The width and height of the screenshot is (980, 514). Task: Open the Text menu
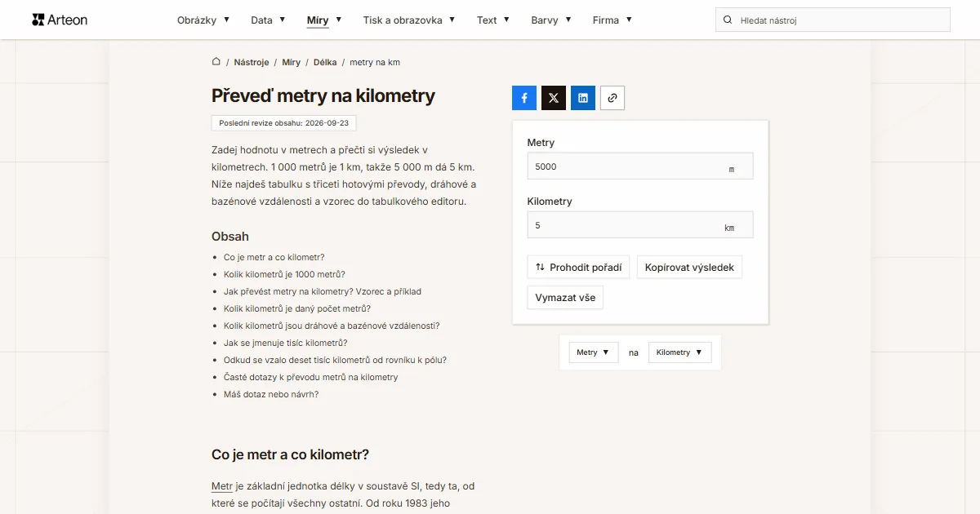tap(493, 20)
